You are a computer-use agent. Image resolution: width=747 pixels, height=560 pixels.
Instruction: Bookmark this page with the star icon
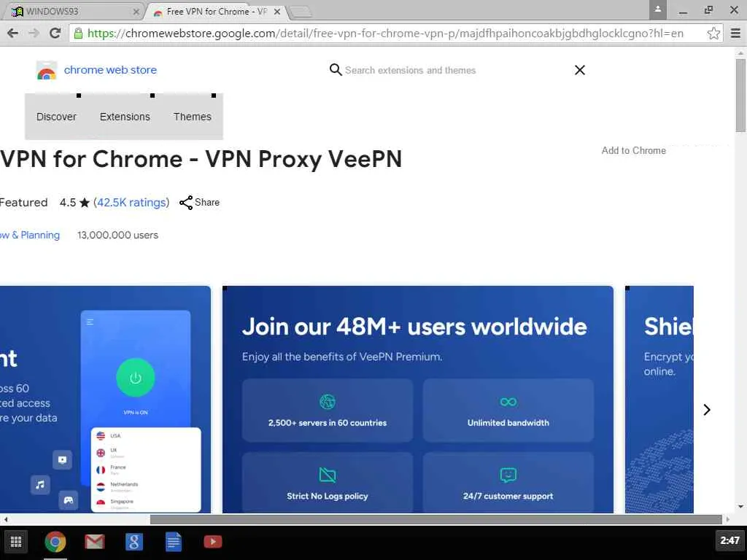713,34
